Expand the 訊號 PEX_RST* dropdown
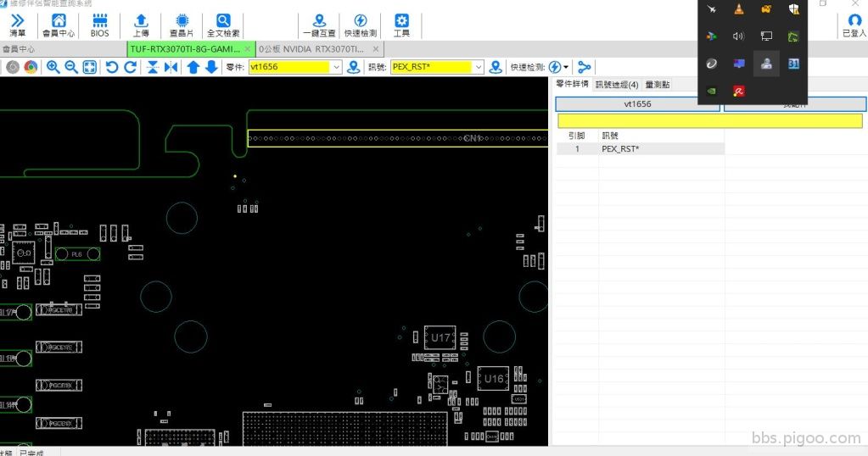This screenshot has height=456, width=868. [478, 67]
